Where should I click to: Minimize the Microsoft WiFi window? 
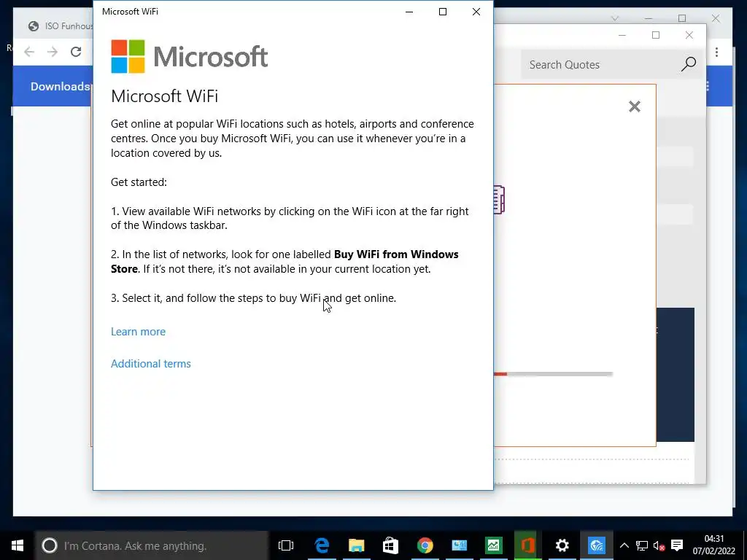409,12
